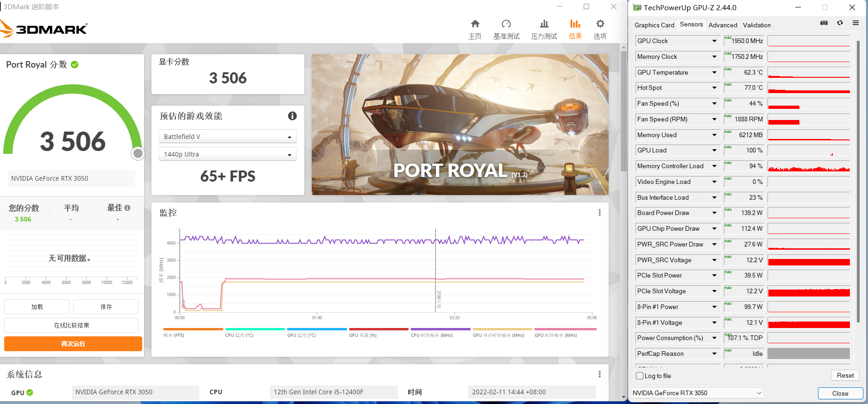Open the 3DMark home page icon
The height and width of the screenshot is (404, 868).
click(475, 24)
